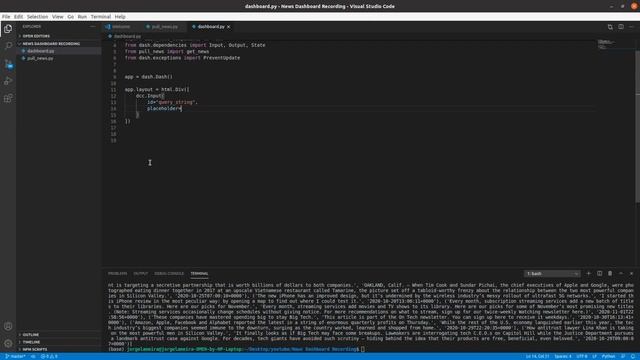This screenshot has height=360, width=640.
Task: Click the 'app.layout = html.Div([' line
Action: click(x=157, y=89)
